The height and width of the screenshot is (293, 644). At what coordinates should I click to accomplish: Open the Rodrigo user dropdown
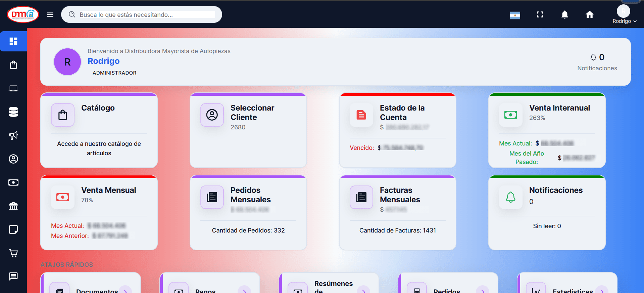(624, 21)
